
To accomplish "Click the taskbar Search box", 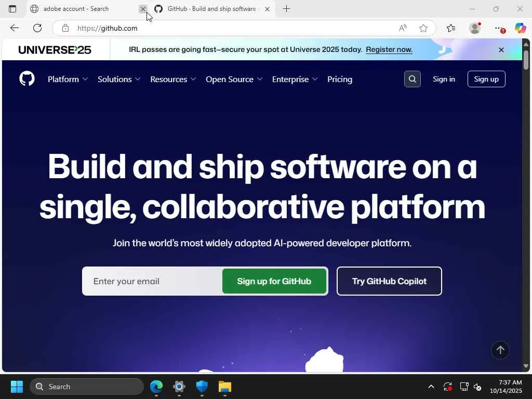I will click(x=87, y=387).
